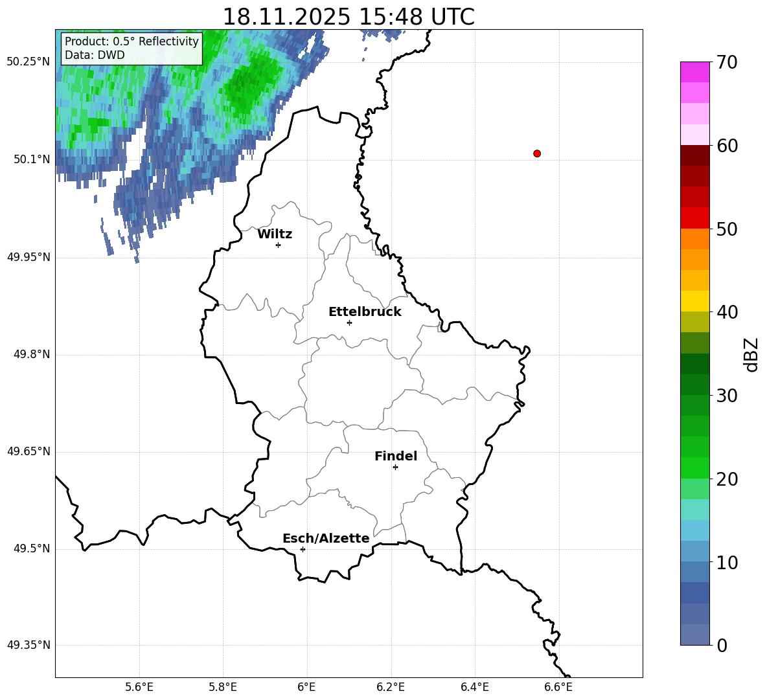Screen dimensions: 767x700
Task: Click the dark maroon swatch just below 60
Action: (x=694, y=155)
